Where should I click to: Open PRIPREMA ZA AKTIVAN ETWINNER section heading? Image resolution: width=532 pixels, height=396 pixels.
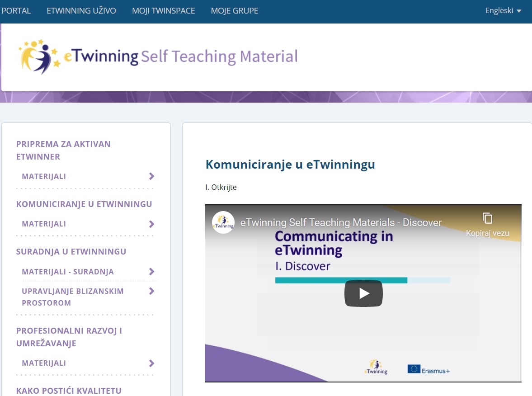click(x=63, y=151)
